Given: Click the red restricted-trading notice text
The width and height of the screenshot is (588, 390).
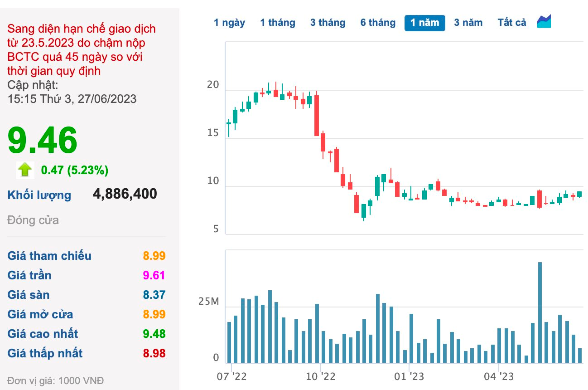Looking at the screenshot, I should pyautogui.click(x=82, y=50).
